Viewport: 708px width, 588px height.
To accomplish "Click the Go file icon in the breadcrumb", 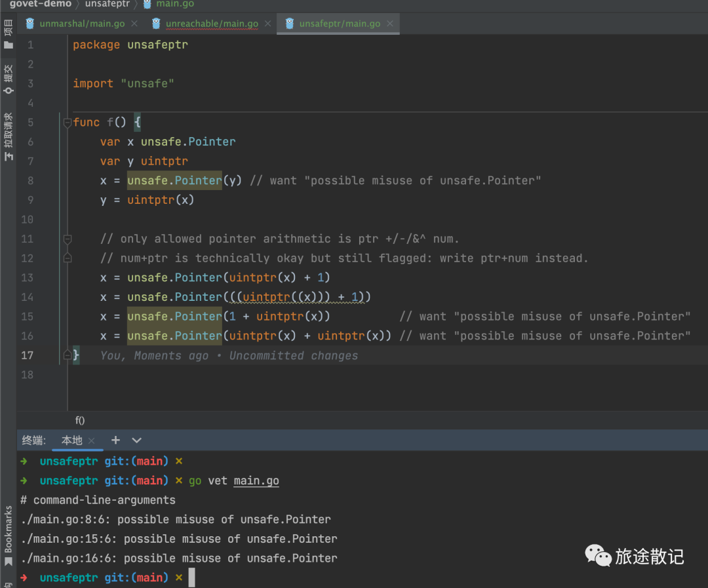I will coord(147,4).
